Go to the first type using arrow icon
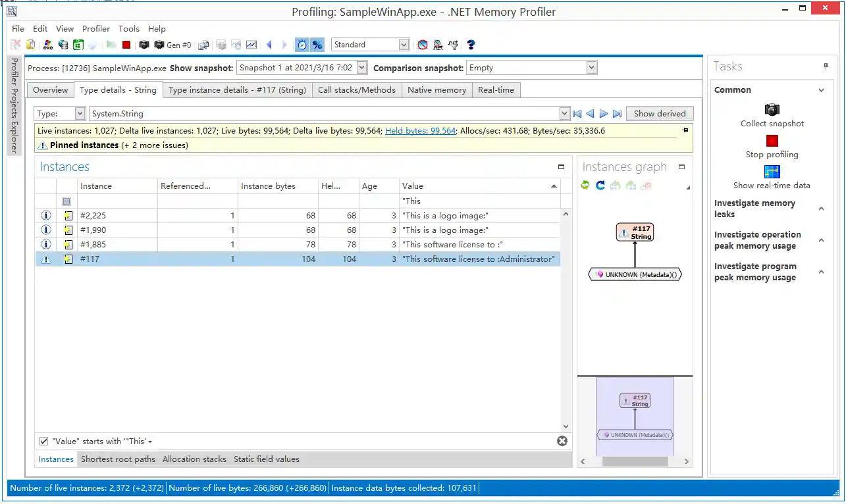 (x=577, y=114)
